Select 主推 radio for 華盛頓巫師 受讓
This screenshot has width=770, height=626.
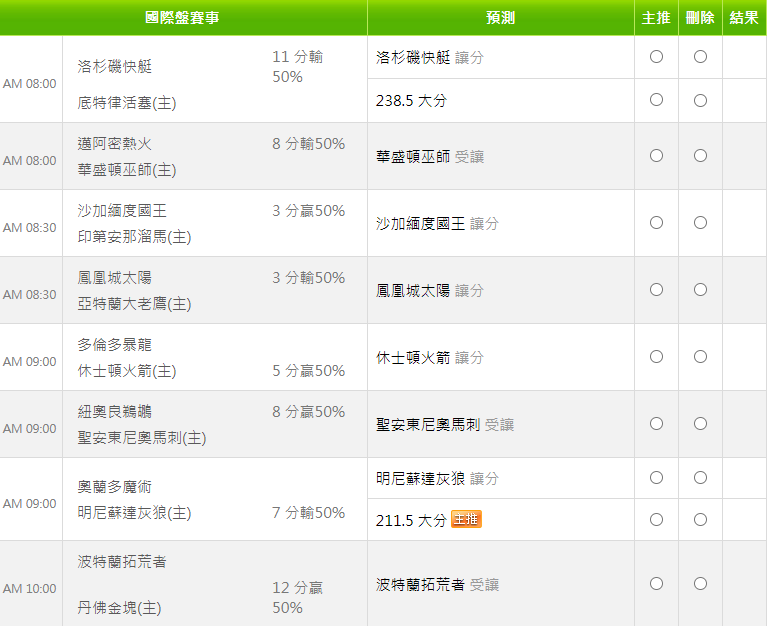pos(656,156)
